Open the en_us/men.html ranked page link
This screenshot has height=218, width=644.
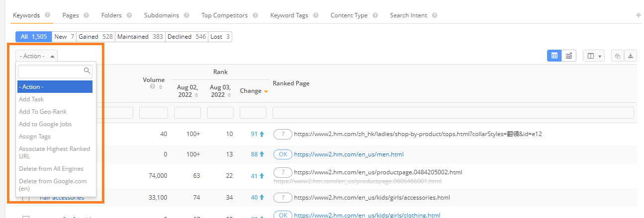click(x=349, y=154)
